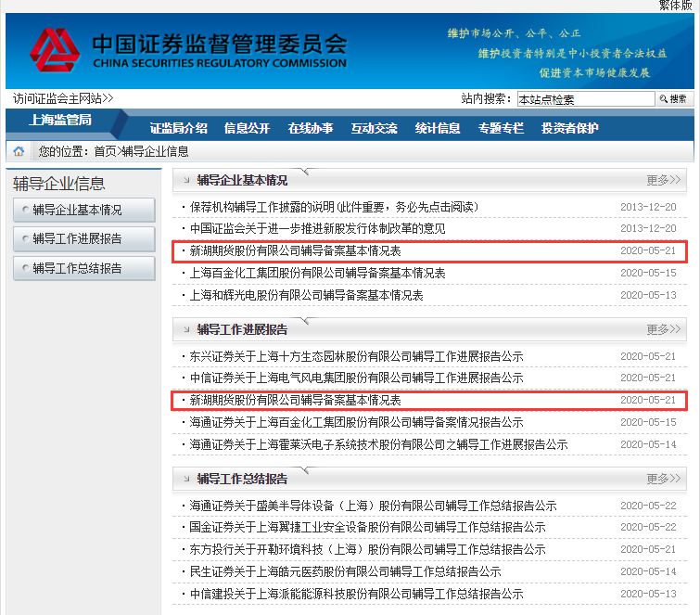Open 海通证券关于盛美半导体设备 summary report
The height and width of the screenshot is (615, 700).
(374, 506)
